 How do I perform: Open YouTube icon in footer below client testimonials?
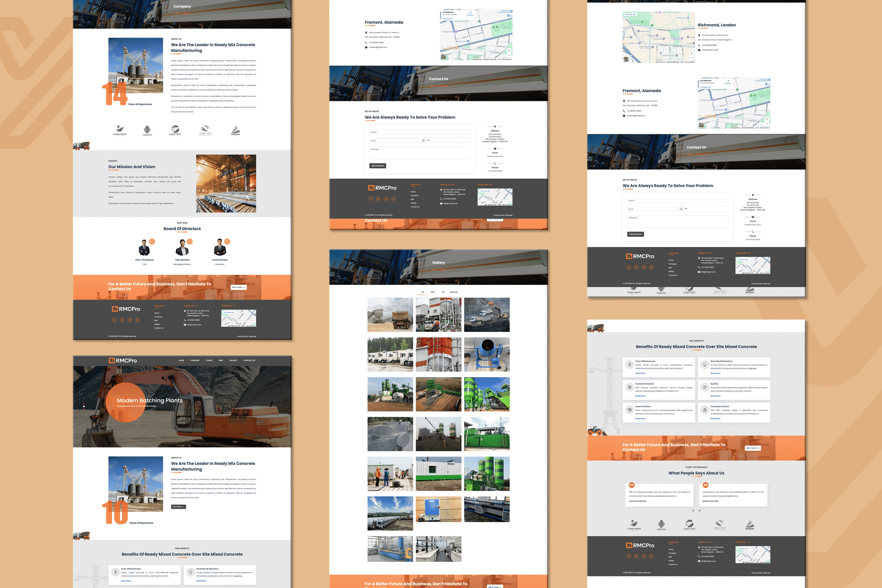click(644, 557)
